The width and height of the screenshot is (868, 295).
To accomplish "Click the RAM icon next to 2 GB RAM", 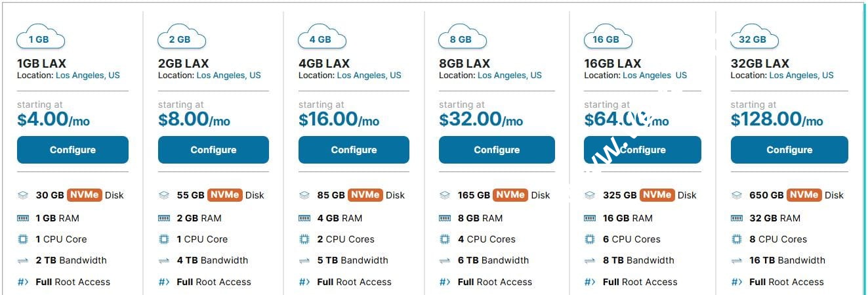I will tap(164, 218).
